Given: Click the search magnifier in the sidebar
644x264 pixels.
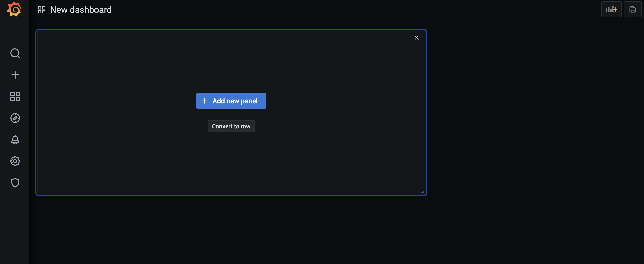Looking at the screenshot, I should coord(15,53).
